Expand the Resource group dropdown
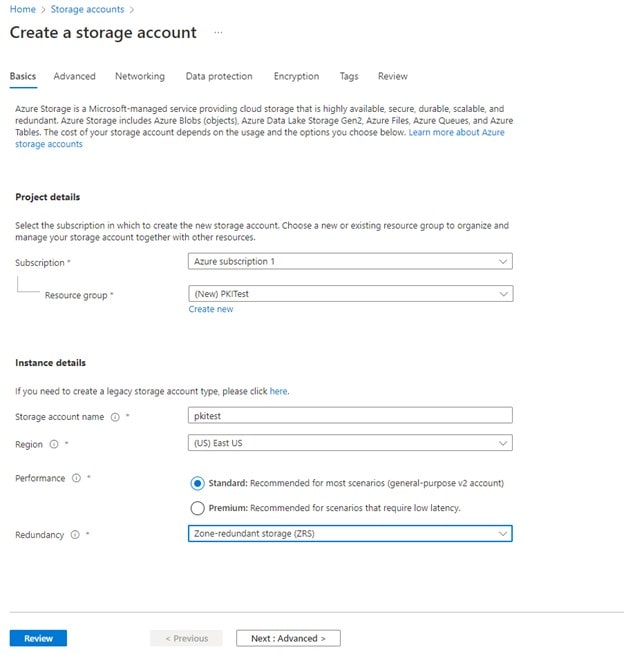 (x=350, y=294)
